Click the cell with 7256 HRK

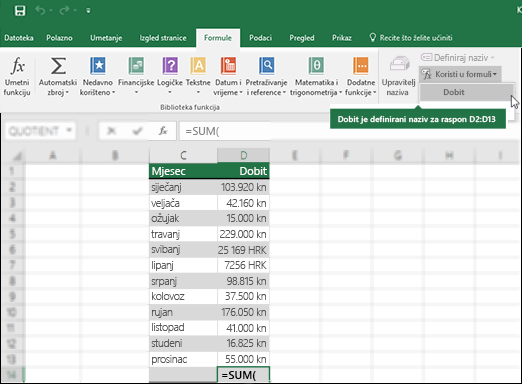click(243, 265)
